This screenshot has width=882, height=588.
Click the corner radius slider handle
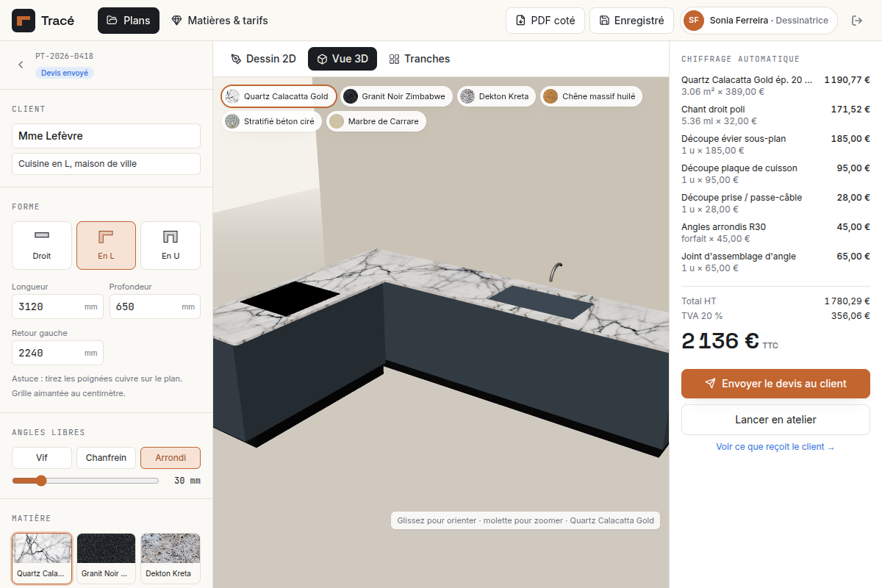[41, 481]
